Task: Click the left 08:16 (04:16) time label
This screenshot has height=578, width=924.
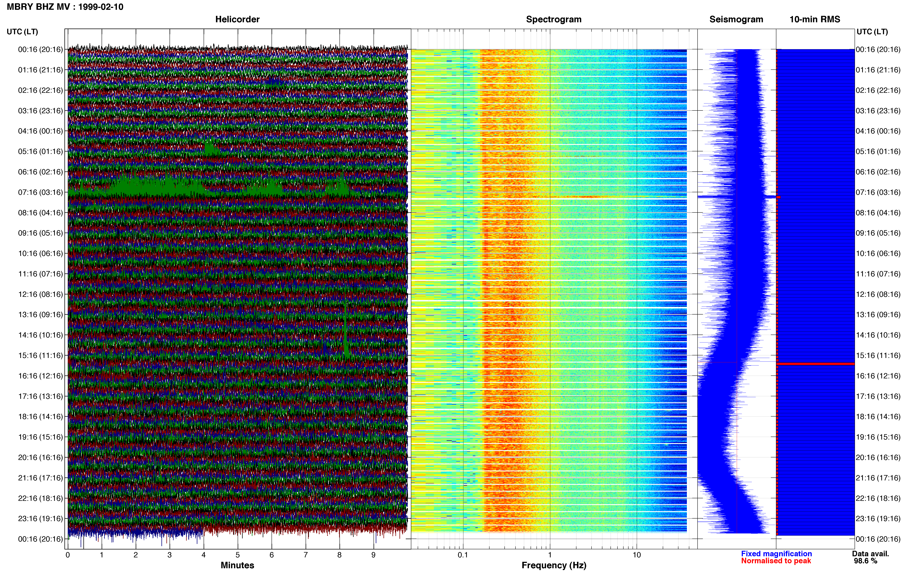Action: [41, 212]
